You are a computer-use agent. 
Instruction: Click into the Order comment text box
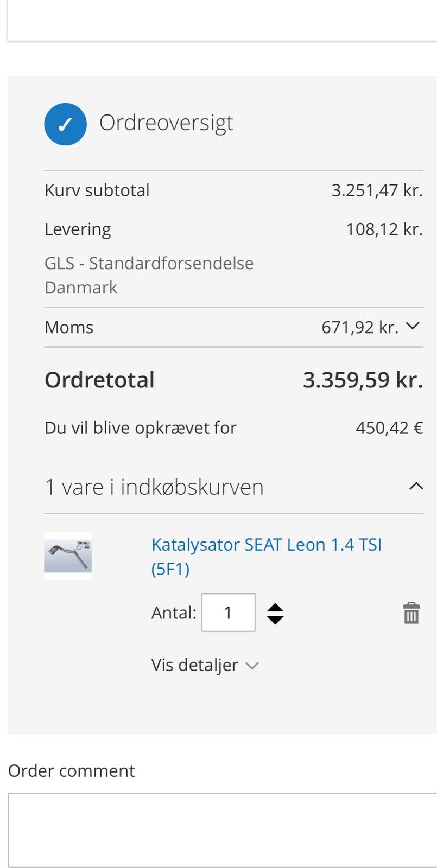(x=223, y=830)
